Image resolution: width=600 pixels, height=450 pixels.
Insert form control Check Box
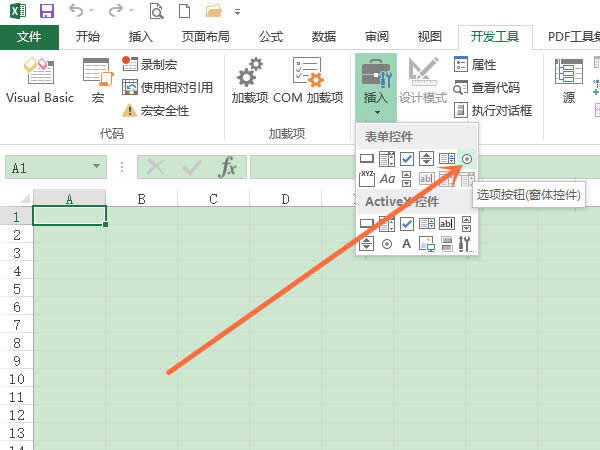407,158
